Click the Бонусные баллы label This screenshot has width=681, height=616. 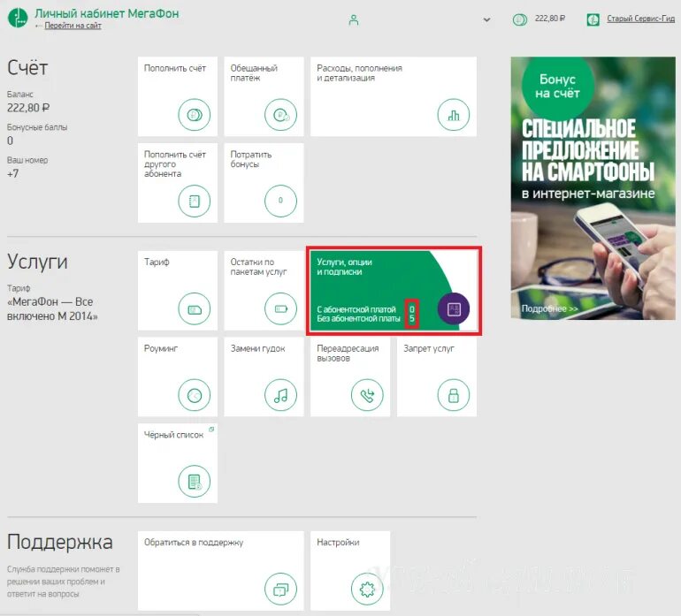(x=37, y=127)
